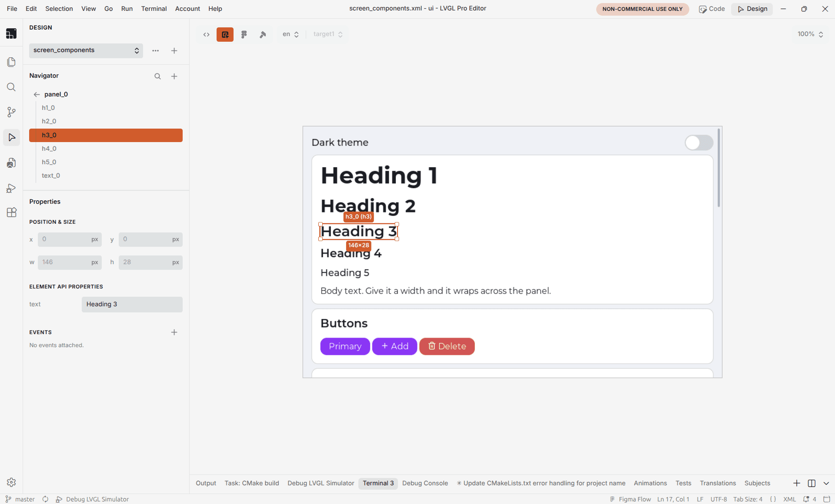Toggle the Dark theme switch

699,143
